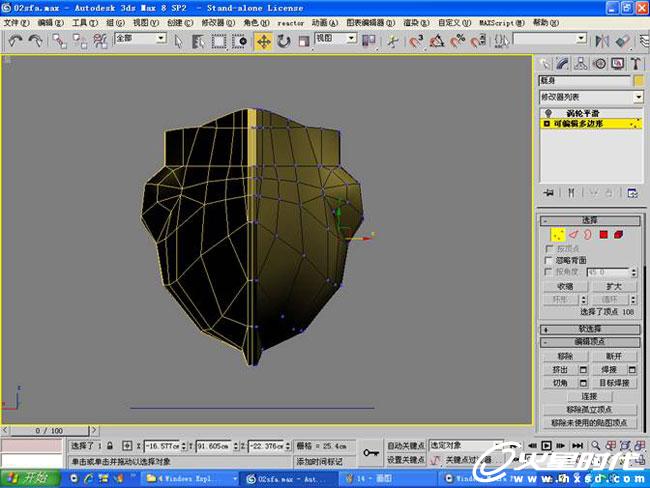Toggle the Window/Crossing selection icon
This screenshot has width=650, height=488.
(x=239, y=41)
